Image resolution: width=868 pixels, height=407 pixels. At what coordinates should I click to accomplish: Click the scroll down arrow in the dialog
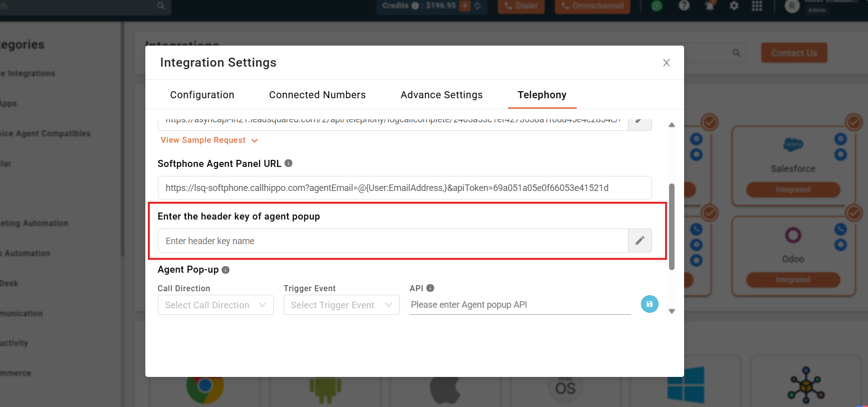click(672, 311)
